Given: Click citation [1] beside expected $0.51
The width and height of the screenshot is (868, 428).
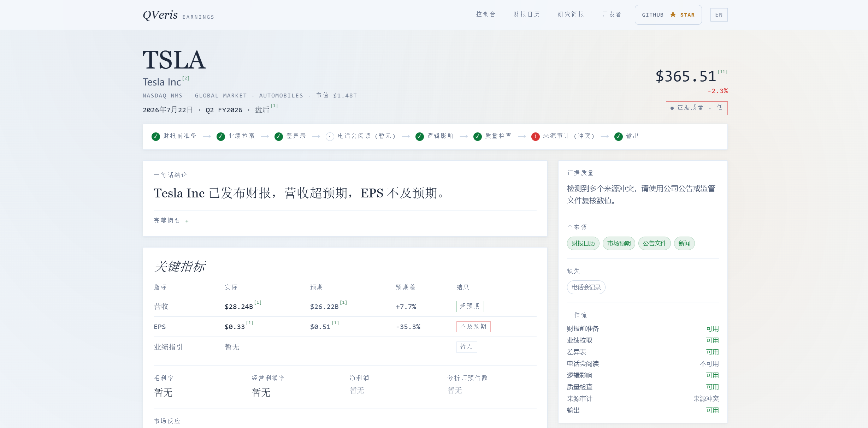Looking at the screenshot, I should point(335,323).
